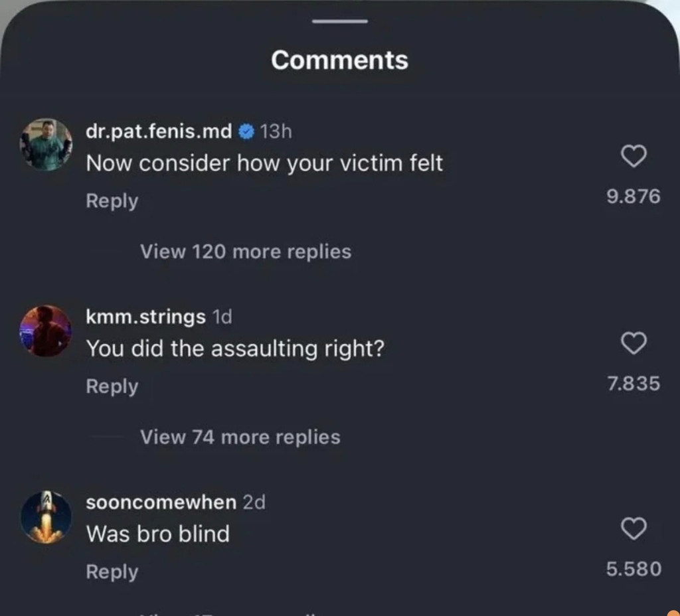Unlike dr.pat.fenis.md's comment to toggle the heart

coord(634,157)
